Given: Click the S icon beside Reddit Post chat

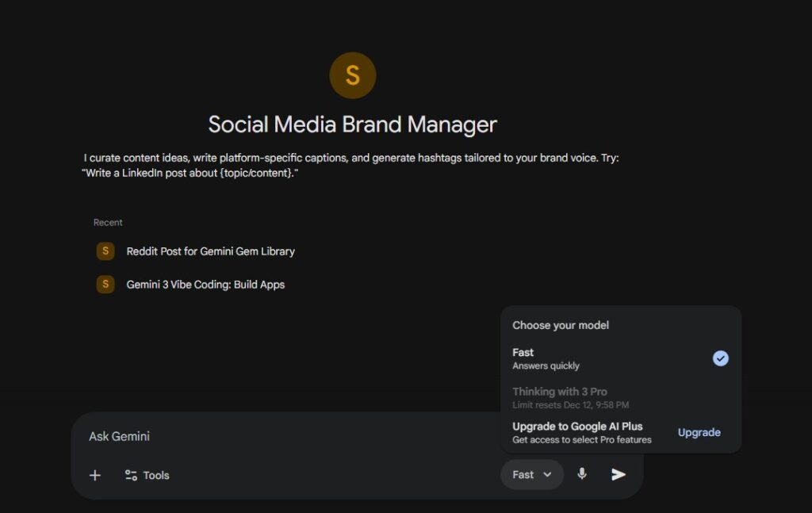Looking at the screenshot, I should tap(105, 251).
